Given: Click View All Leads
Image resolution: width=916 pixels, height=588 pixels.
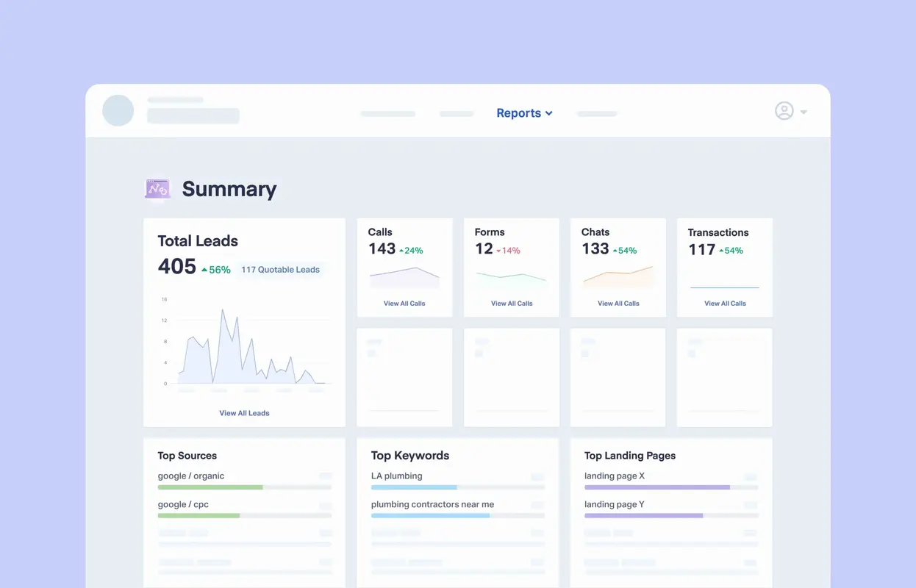Looking at the screenshot, I should 244,412.
